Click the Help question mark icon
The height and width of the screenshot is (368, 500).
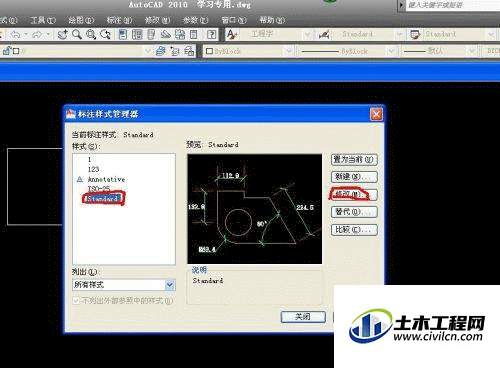(211, 34)
